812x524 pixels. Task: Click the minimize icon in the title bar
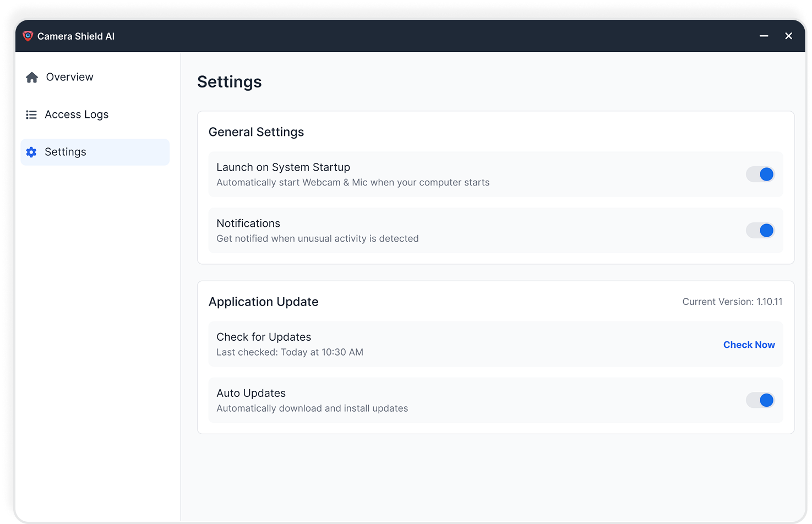coord(764,36)
